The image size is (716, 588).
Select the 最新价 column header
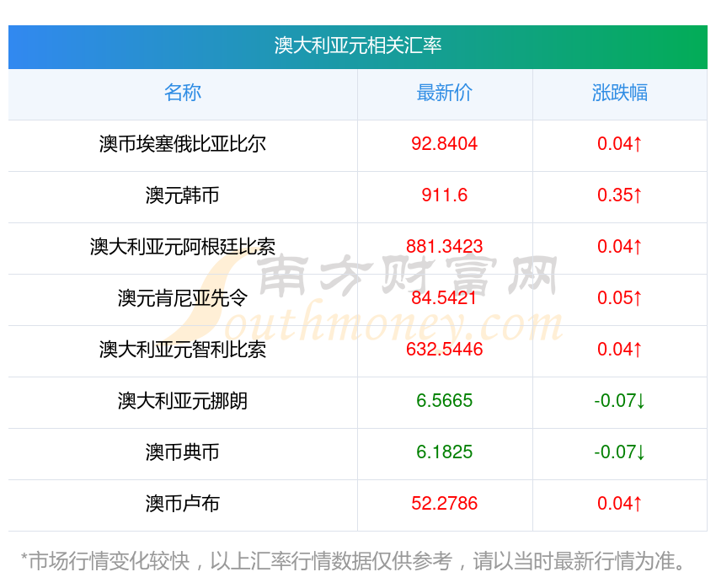coord(444,93)
